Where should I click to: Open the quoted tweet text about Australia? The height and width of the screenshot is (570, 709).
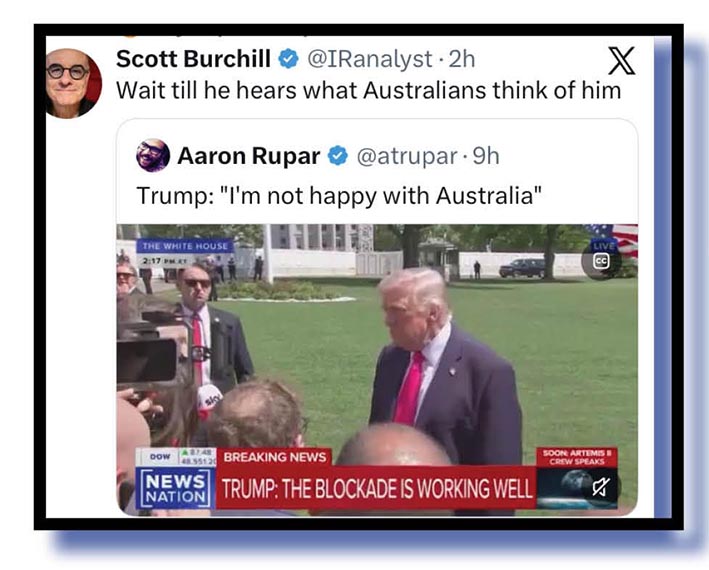pos(339,196)
